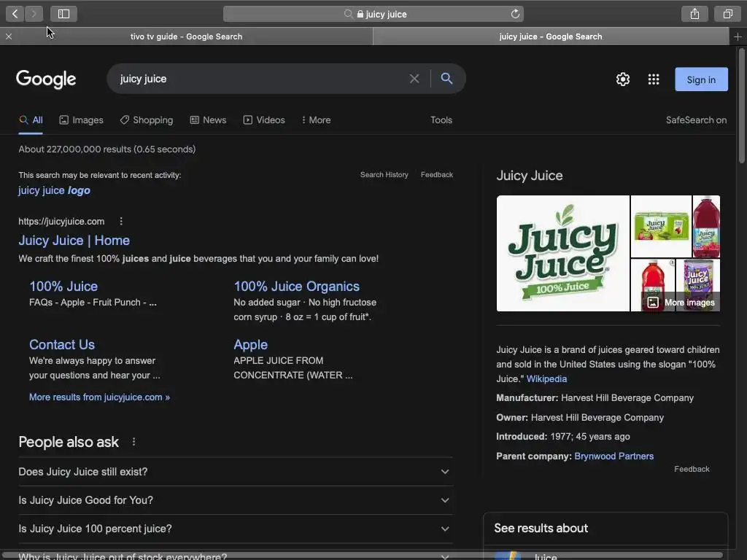Open the large Juicy Juice logo image

(562, 253)
